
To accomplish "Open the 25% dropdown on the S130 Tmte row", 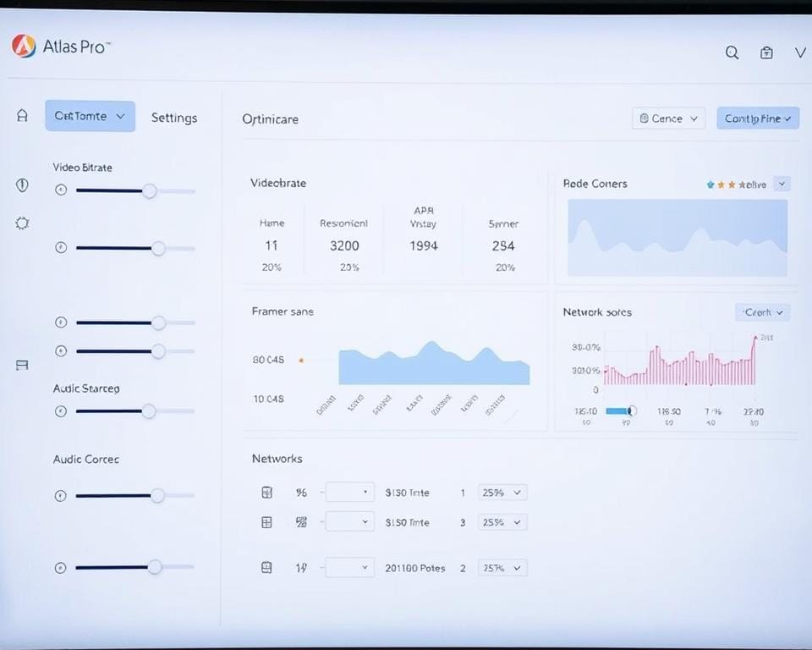I will point(502,492).
